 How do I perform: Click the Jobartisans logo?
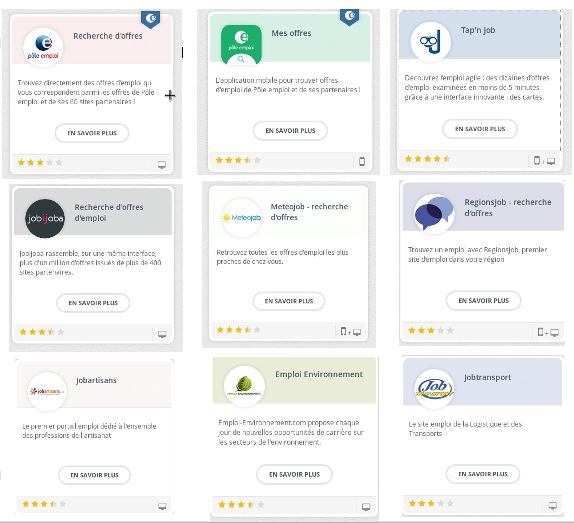[47, 391]
